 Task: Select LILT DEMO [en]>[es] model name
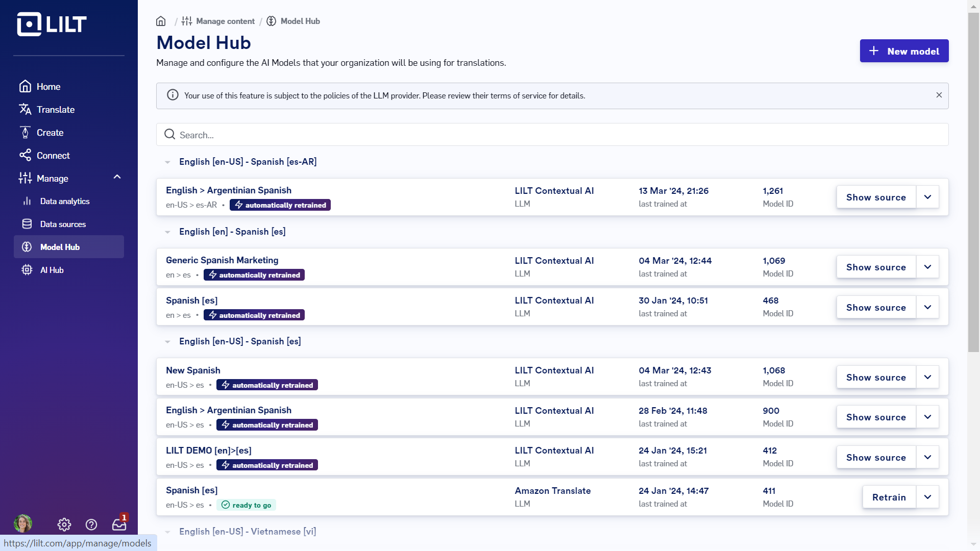[x=209, y=450]
